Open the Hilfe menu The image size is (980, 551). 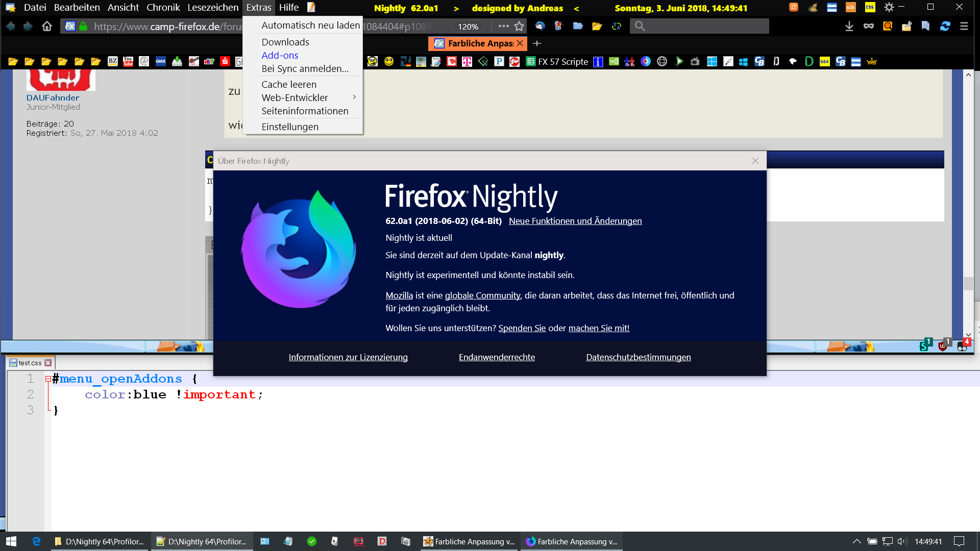[288, 8]
